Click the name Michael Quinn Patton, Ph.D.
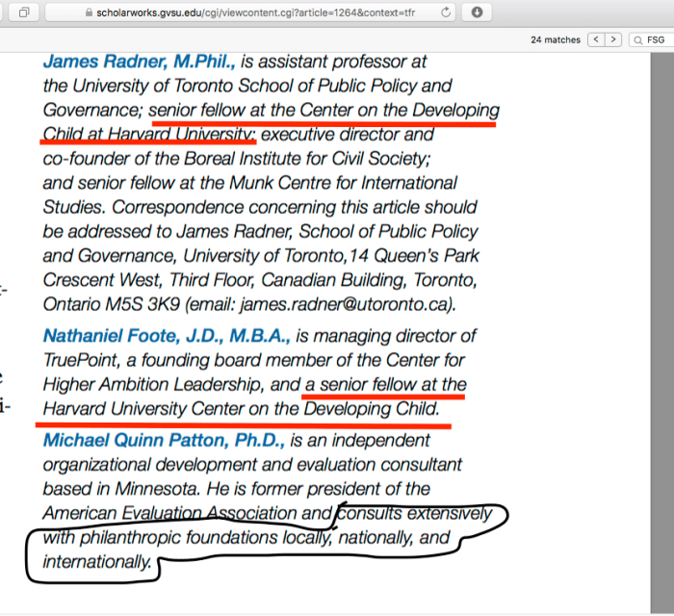Viewport: 674px width, 616px height. [164, 440]
